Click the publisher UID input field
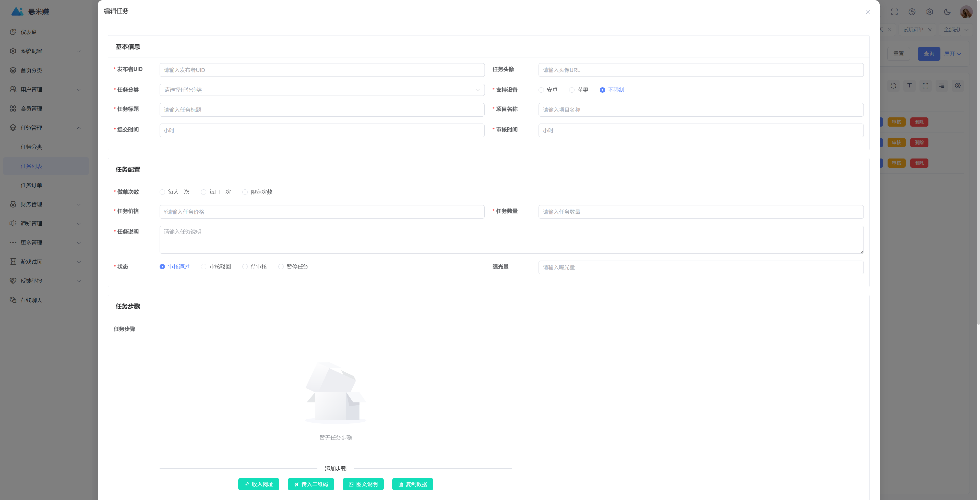Viewport: 980px width, 500px height. coord(322,70)
